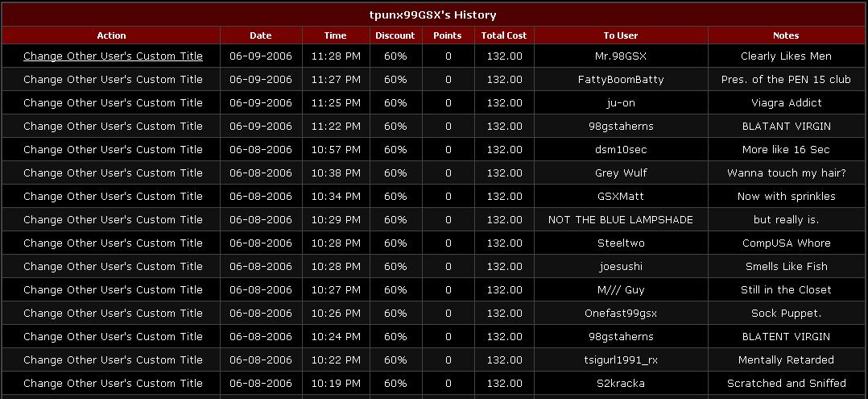Click the Action column header
Screen dimensions: 868x399
tap(111, 35)
